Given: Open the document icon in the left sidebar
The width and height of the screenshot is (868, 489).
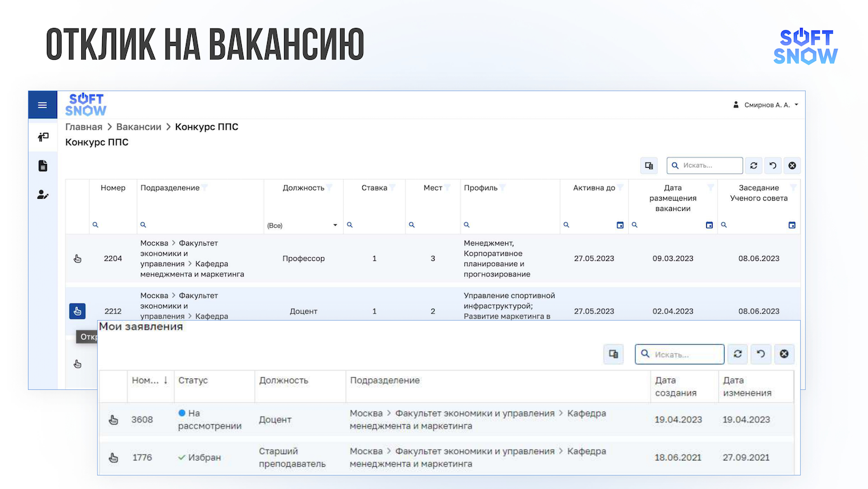Looking at the screenshot, I should point(43,166).
